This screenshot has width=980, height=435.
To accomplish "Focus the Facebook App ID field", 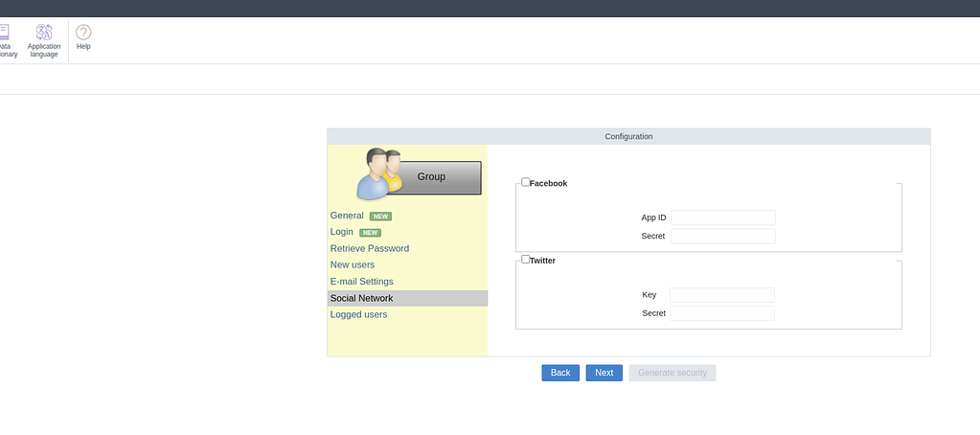I will click(x=723, y=217).
